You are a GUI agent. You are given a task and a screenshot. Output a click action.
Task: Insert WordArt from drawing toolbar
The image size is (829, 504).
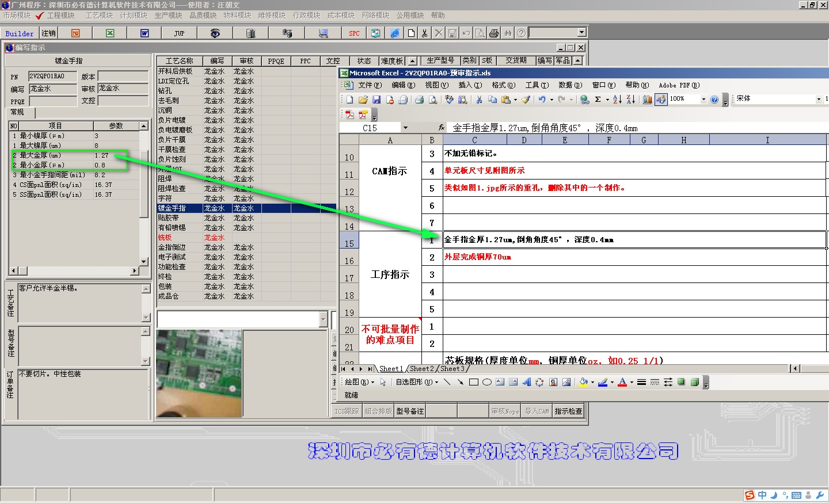point(526,382)
